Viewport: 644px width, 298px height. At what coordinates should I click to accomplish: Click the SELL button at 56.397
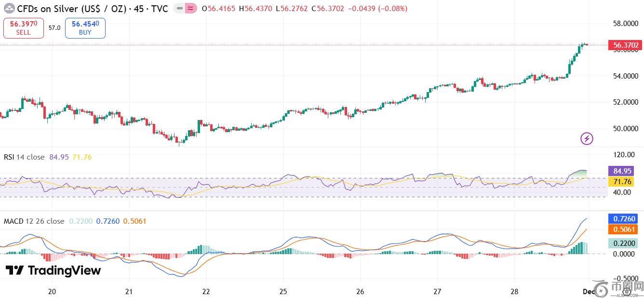[x=23, y=28]
